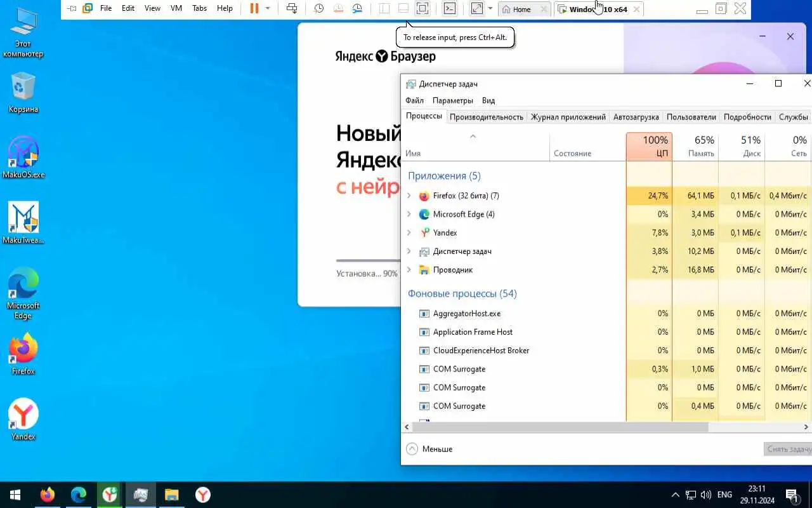The width and height of the screenshot is (812, 508).
Task: Open the MakuTweaker desktop shortcut
Action: [23, 223]
